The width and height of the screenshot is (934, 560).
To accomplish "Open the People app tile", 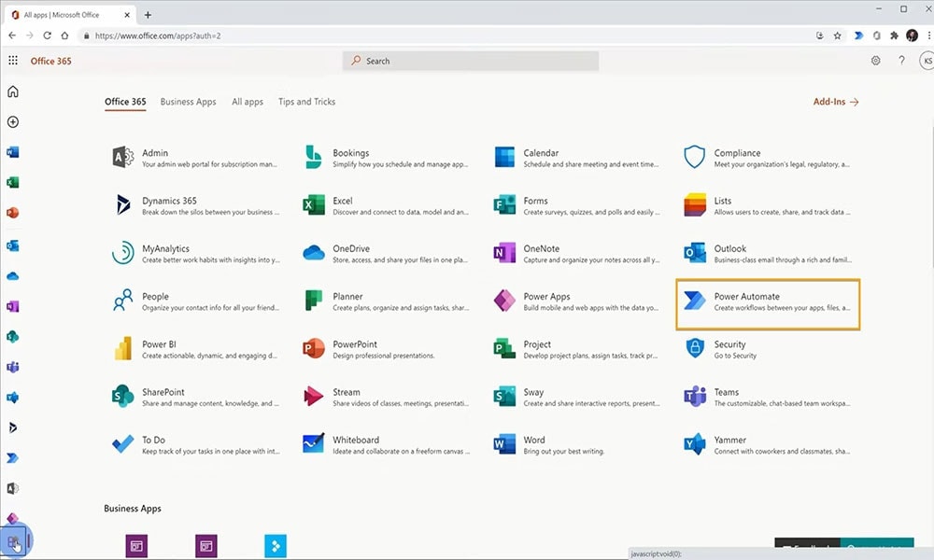I will (x=195, y=301).
